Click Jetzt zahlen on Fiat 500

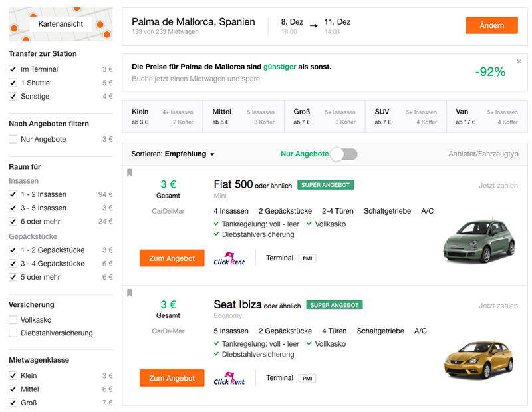click(498, 186)
